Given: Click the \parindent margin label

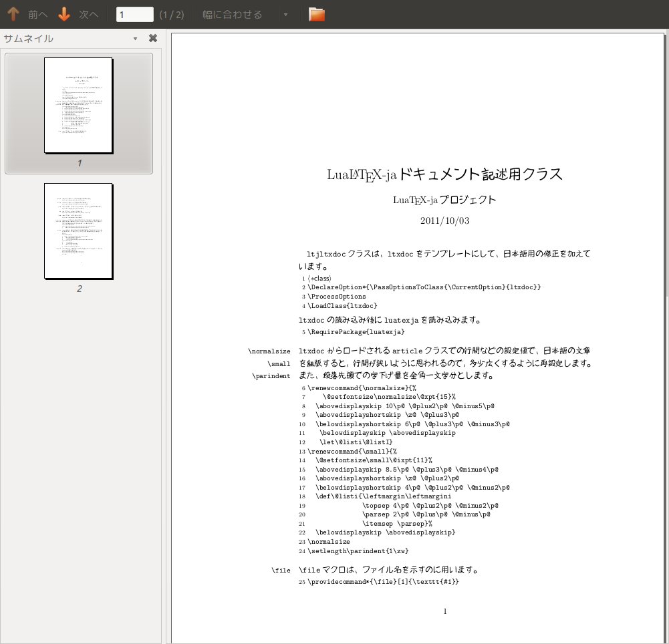Looking at the screenshot, I should pos(271,375).
